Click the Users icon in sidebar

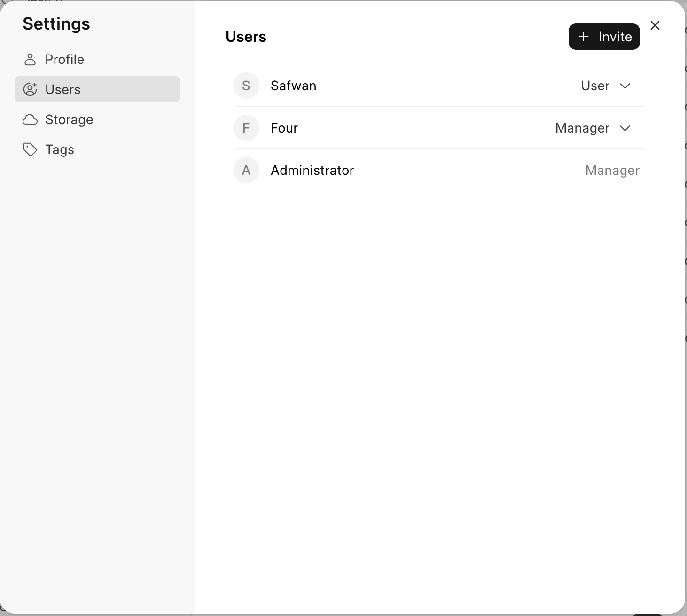click(30, 89)
